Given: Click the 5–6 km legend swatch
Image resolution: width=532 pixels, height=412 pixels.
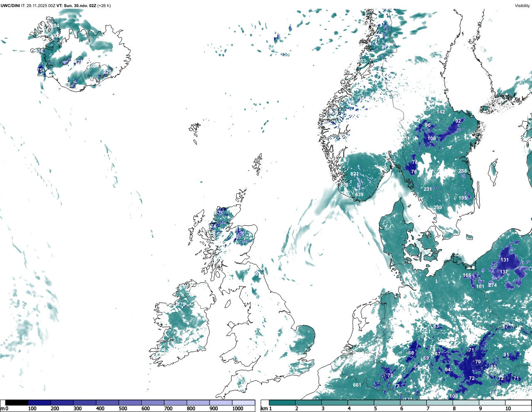Looking at the screenshot, I should point(387,402).
